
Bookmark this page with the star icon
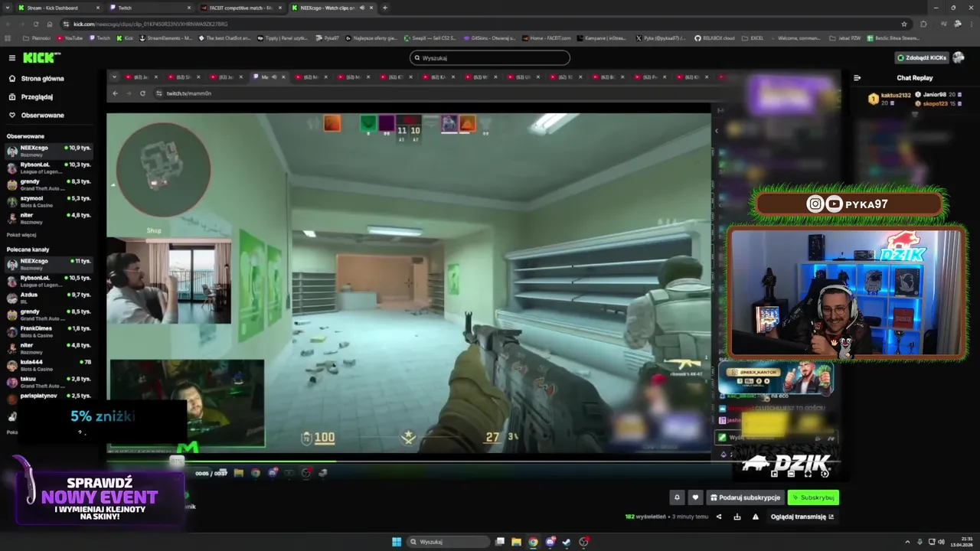[904, 24]
